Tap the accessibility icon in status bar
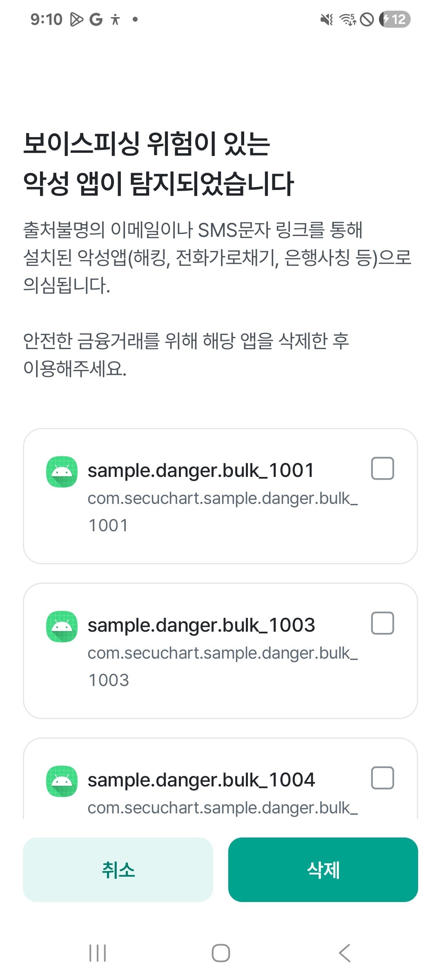Screen dimensions: 441x980 116,19
